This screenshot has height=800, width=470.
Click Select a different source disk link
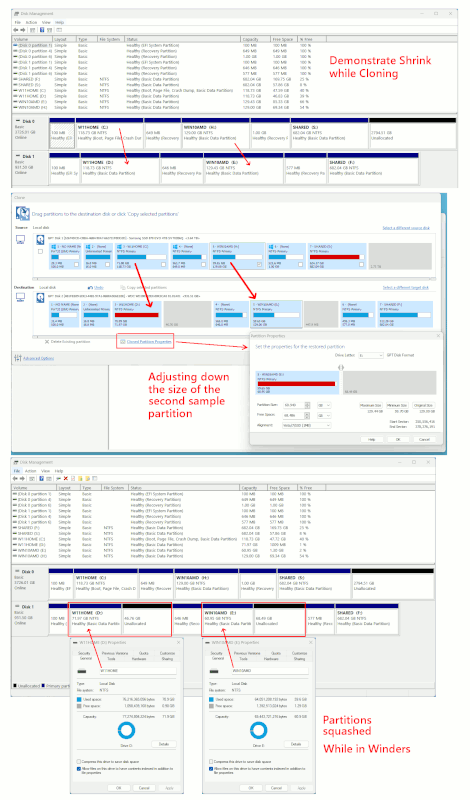tap(406, 228)
